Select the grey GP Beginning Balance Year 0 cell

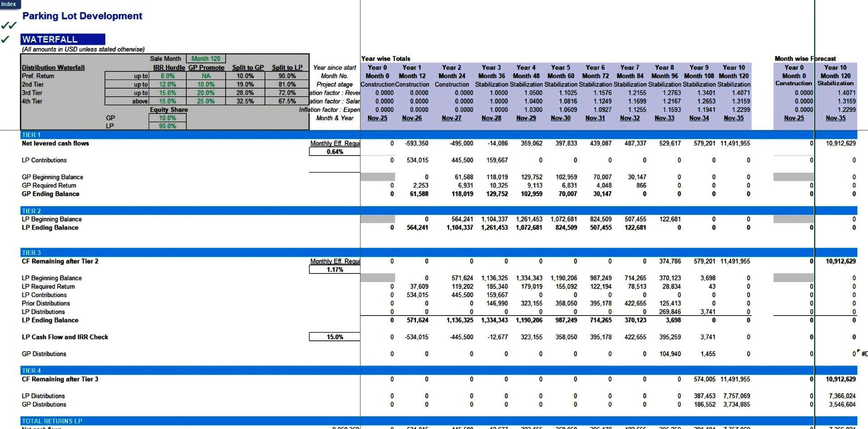pos(377,177)
